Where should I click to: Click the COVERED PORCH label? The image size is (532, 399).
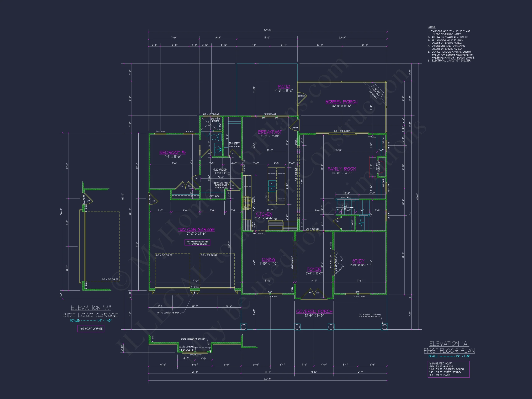pyautogui.click(x=314, y=311)
